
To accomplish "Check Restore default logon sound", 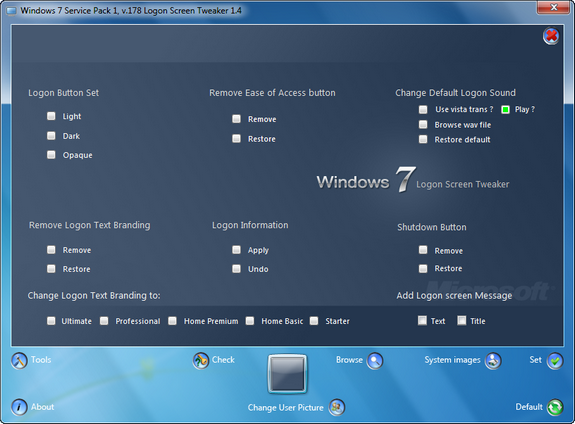I will click(x=423, y=139).
